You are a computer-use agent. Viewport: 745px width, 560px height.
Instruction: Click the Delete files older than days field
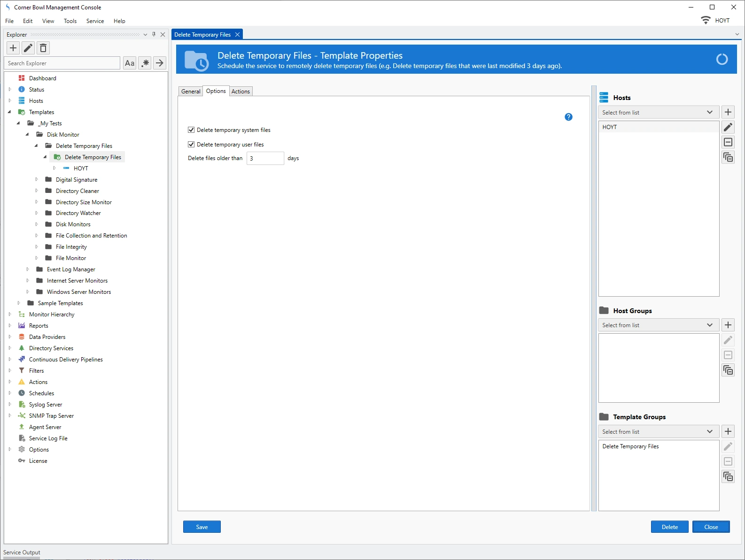(x=265, y=158)
